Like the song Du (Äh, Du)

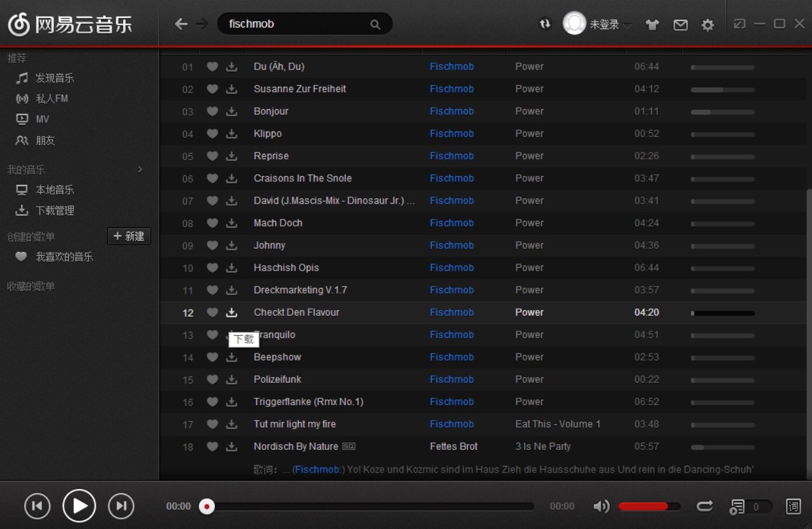coord(212,66)
